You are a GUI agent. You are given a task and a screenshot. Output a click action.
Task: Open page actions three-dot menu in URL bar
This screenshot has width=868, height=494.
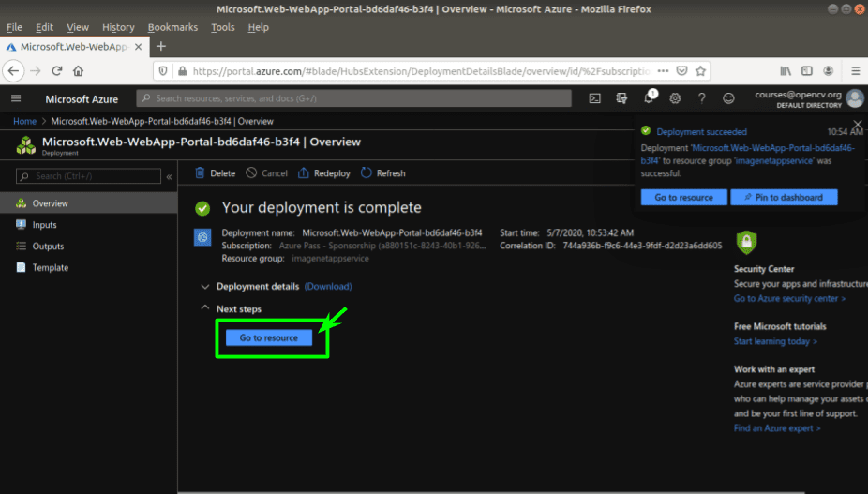coord(663,71)
